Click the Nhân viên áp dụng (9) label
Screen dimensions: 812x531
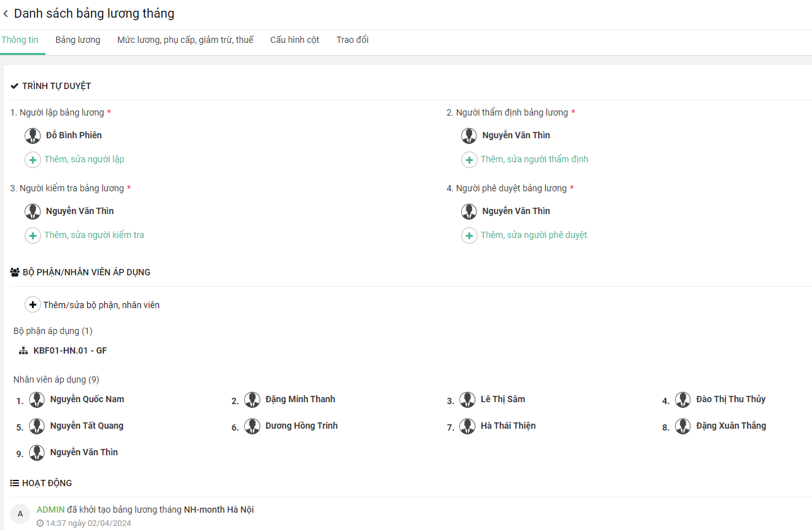click(x=56, y=379)
